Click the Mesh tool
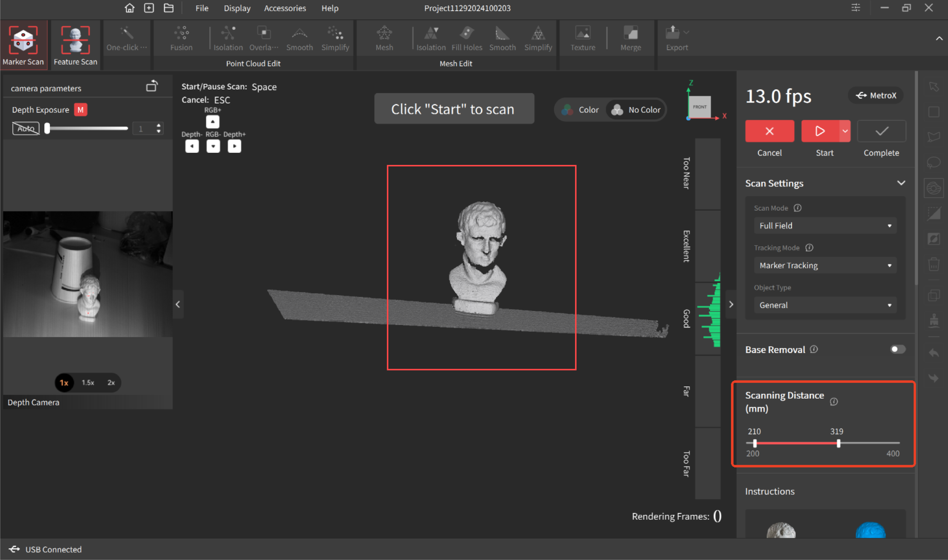The image size is (948, 560). (x=384, y=38)
